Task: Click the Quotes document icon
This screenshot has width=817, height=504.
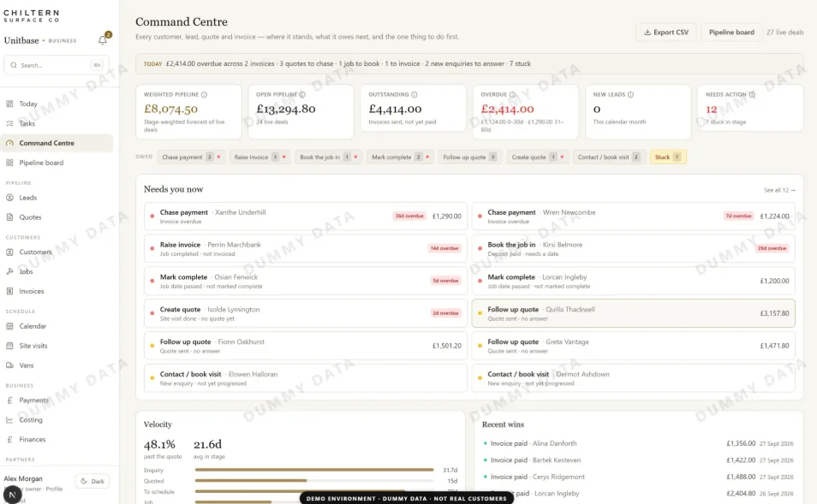Action: [9, 217]
